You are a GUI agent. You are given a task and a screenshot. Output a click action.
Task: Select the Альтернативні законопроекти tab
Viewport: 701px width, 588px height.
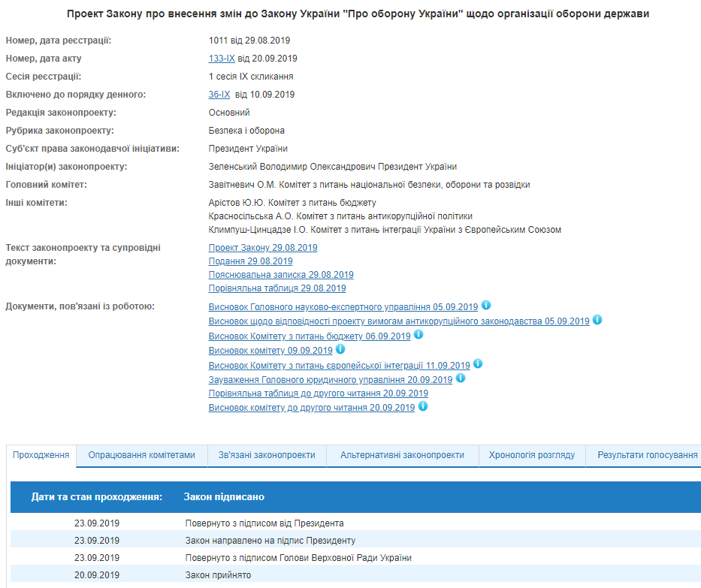402,455
